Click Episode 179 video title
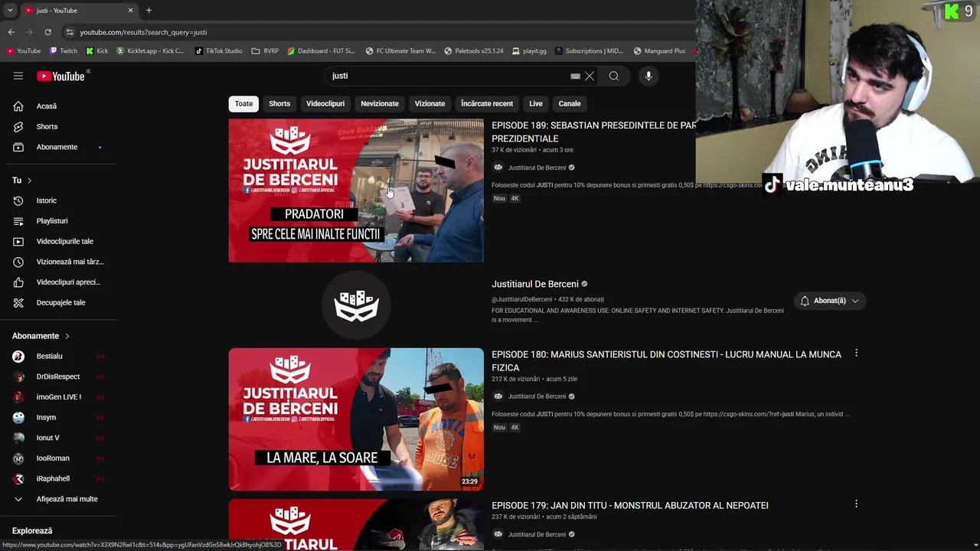 (x=630, y=505)
